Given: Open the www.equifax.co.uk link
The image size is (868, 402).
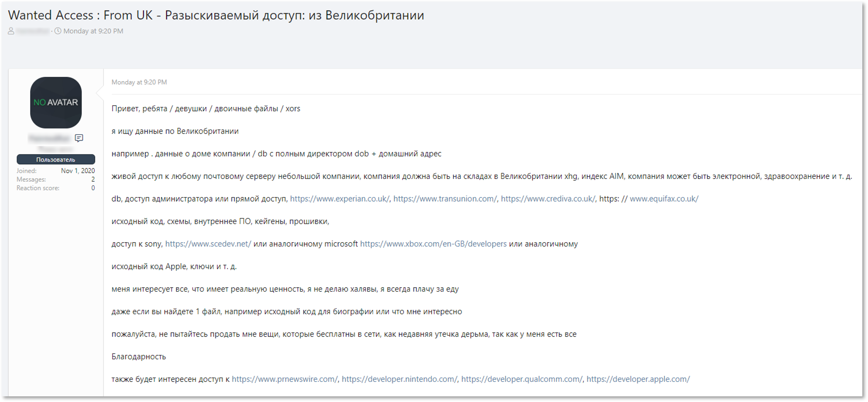Looking at the screenshot, I should (x=664, y=199).
